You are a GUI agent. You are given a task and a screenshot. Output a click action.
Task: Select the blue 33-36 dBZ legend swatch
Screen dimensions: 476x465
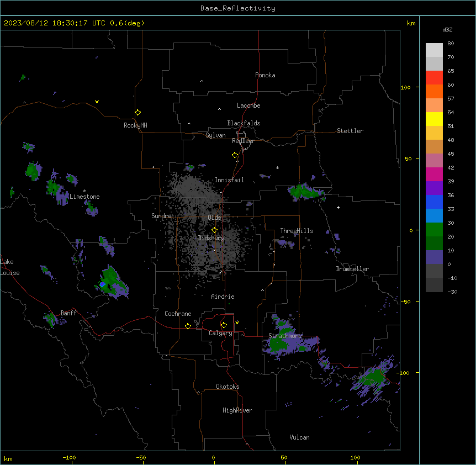point(434,202)
